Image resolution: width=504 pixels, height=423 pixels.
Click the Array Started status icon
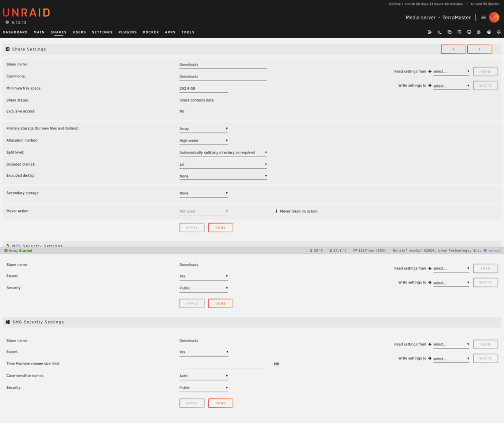point(6,250)
